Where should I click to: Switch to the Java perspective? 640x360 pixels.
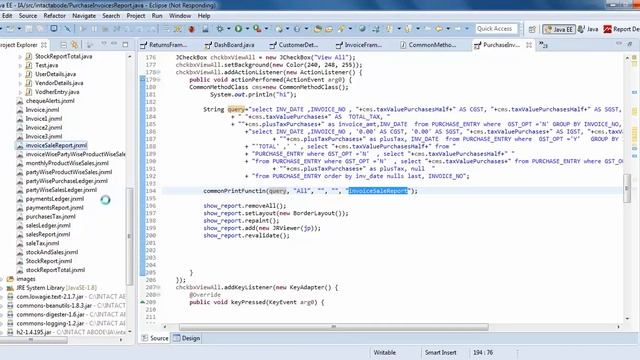click(588, 29)
